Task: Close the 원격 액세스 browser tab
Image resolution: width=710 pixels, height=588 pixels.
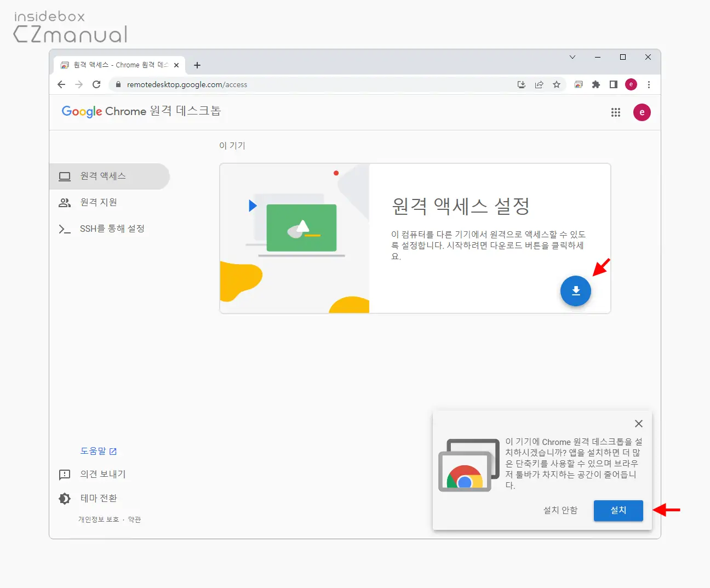Action: pos(176,65)
